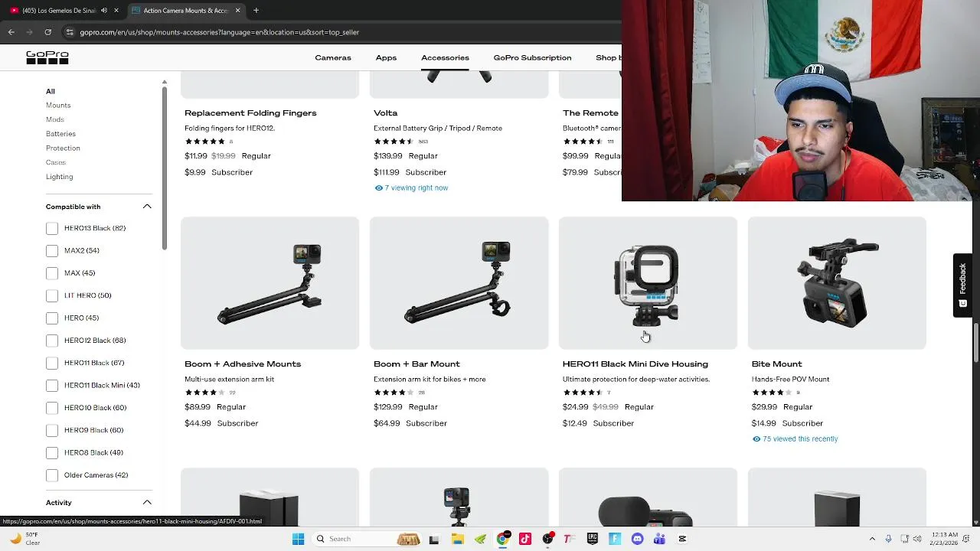This screenshot has width=980, height=551.
Task: Open the Accessories menu
Action: point(445,57)
